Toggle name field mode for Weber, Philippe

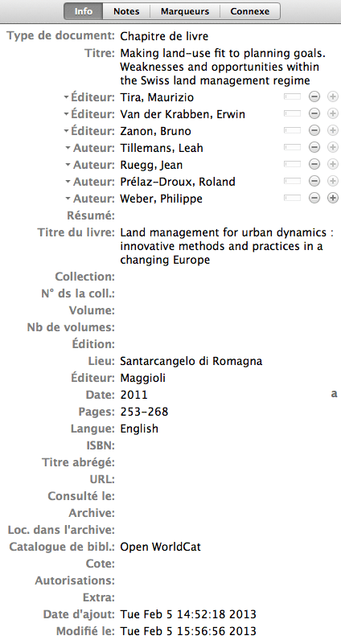293,199
